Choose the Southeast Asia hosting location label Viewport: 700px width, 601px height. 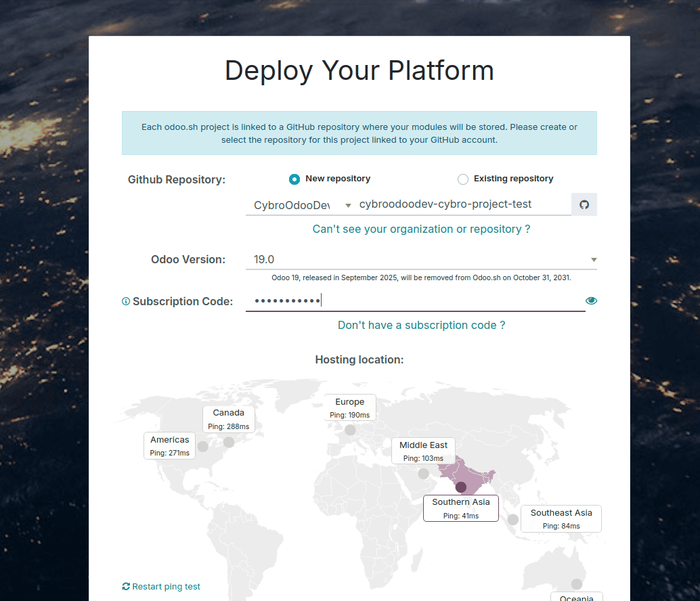pos(561,519)
